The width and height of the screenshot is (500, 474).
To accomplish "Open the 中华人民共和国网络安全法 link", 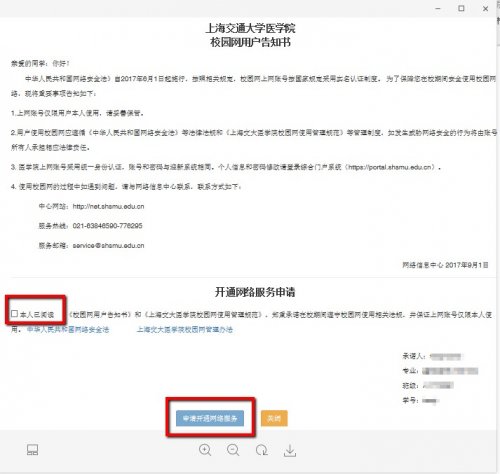I will 68,330.
